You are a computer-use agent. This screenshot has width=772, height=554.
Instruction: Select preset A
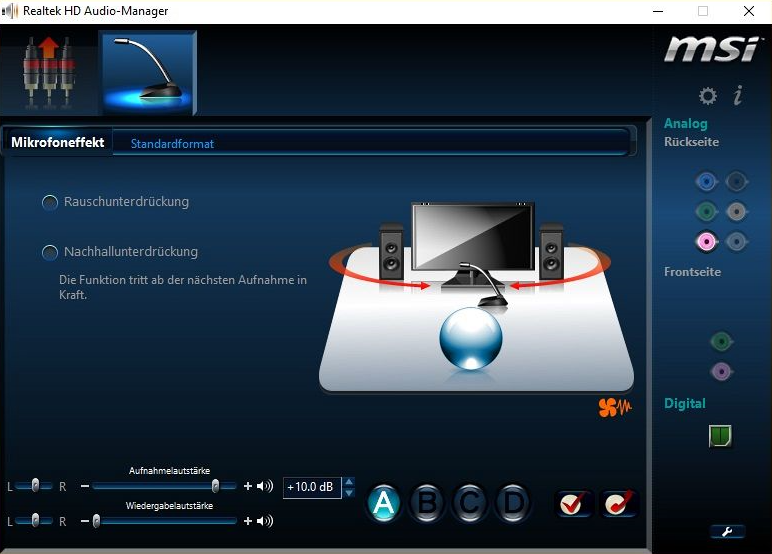pyautogui.click(x=384, y=503)
